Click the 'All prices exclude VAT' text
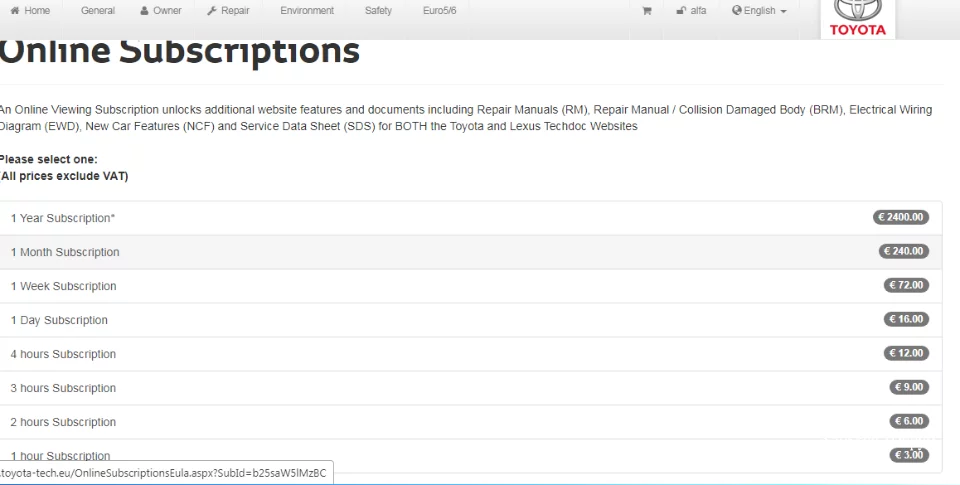 point(64,176)
